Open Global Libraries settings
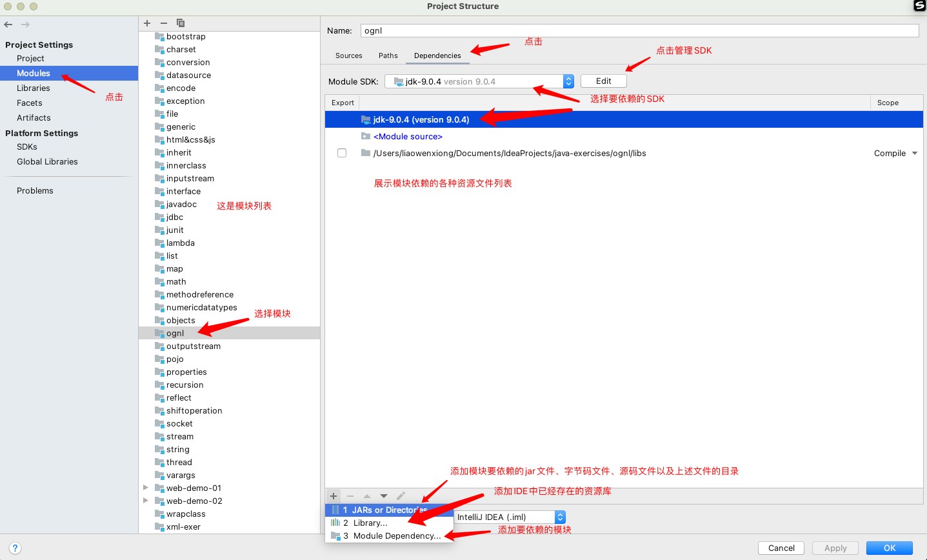 [x=47, y=161]
